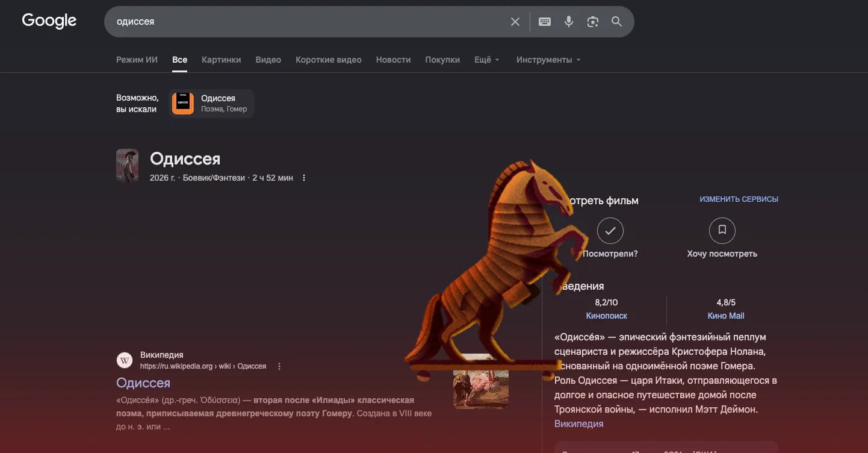The height and width of the screenshot is (453, 868).
Task: Open the on-screen keyboard input tool
Action: [x=545, y=22]
